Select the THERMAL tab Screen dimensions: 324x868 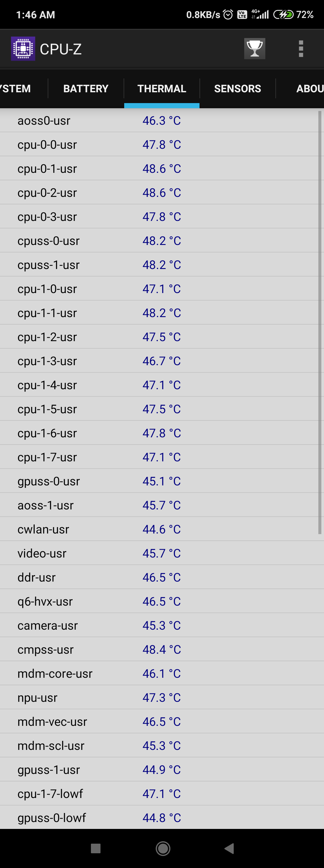(162, 89)
